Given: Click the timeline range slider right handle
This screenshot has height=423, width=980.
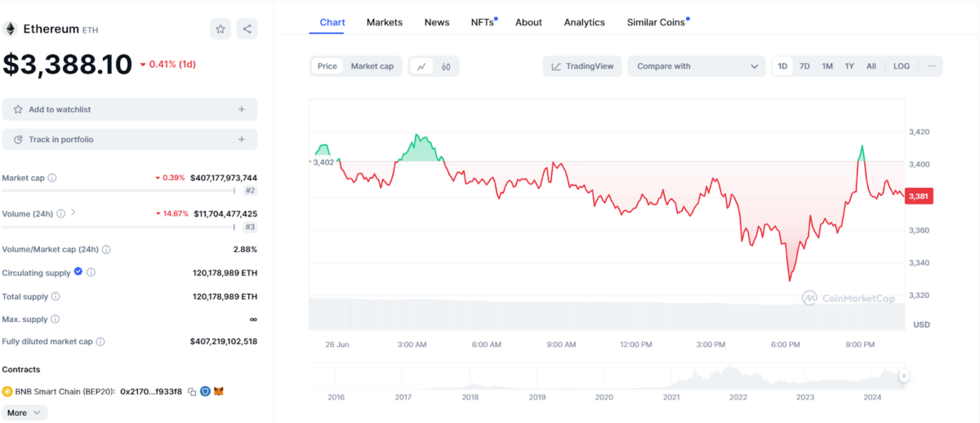Looking at the screenshot, I should [x=904, y=376].
